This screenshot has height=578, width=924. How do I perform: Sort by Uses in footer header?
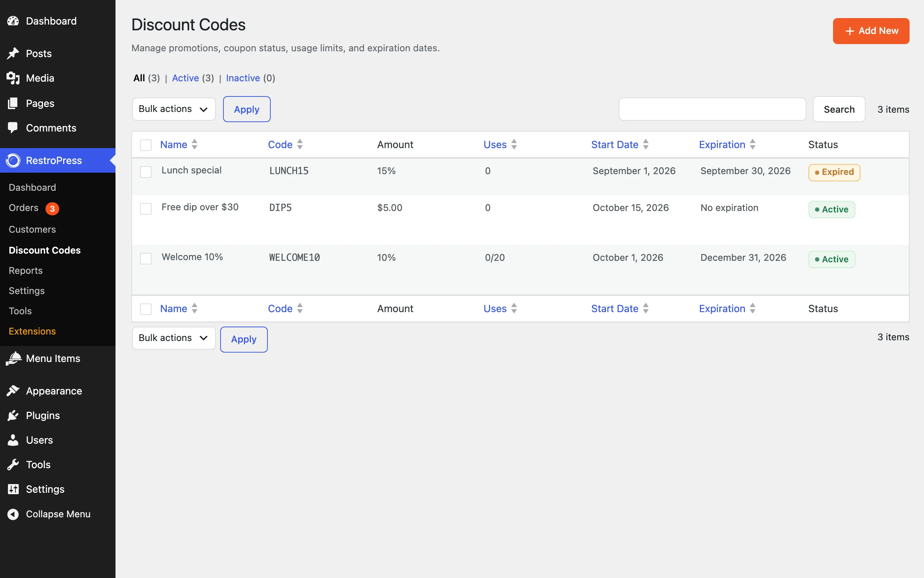click(495, 309)
